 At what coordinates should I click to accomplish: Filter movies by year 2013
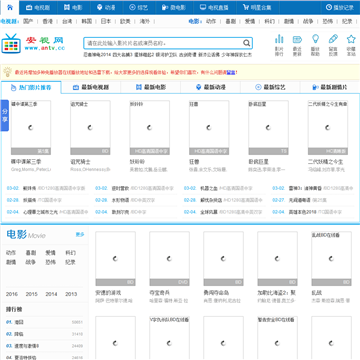click(x=71, y=294)
